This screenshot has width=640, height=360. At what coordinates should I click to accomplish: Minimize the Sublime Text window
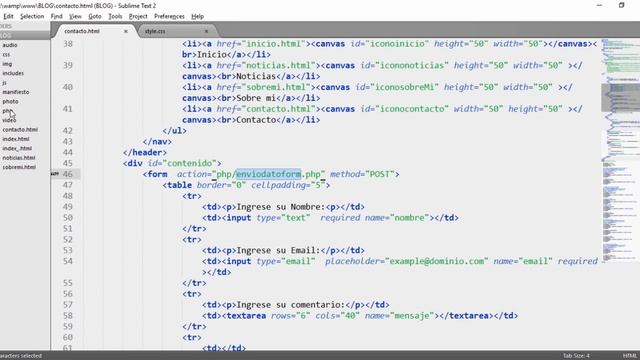tap(599, 5)
